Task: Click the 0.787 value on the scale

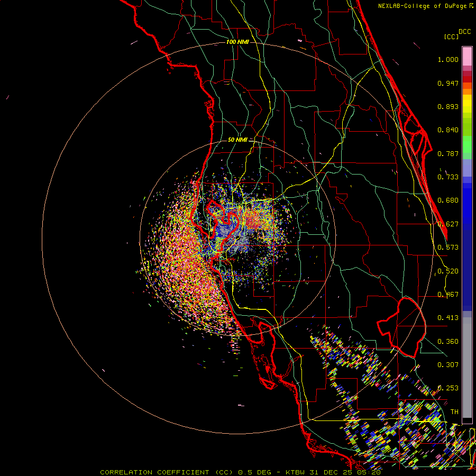Action: [448, 153]
